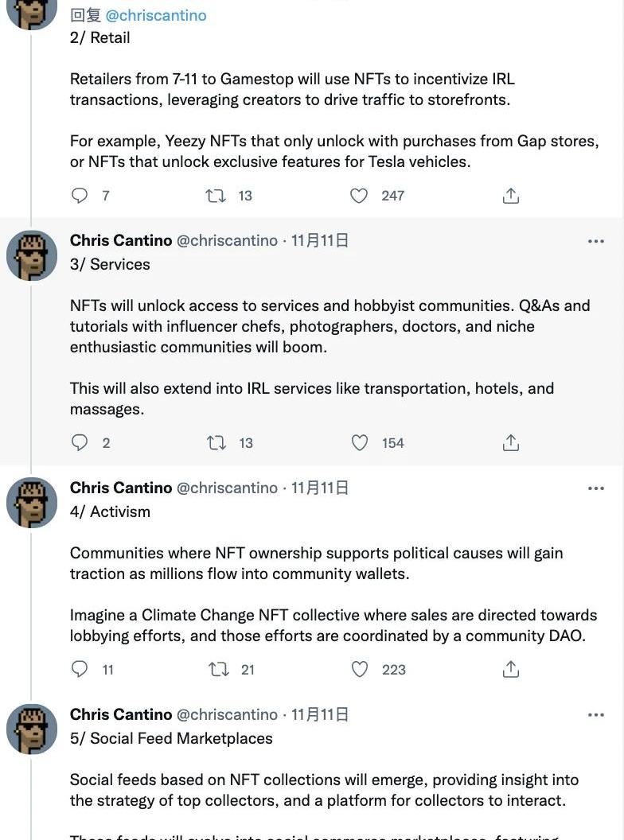Reply to the 3/ Services tweet

[80, 442]
